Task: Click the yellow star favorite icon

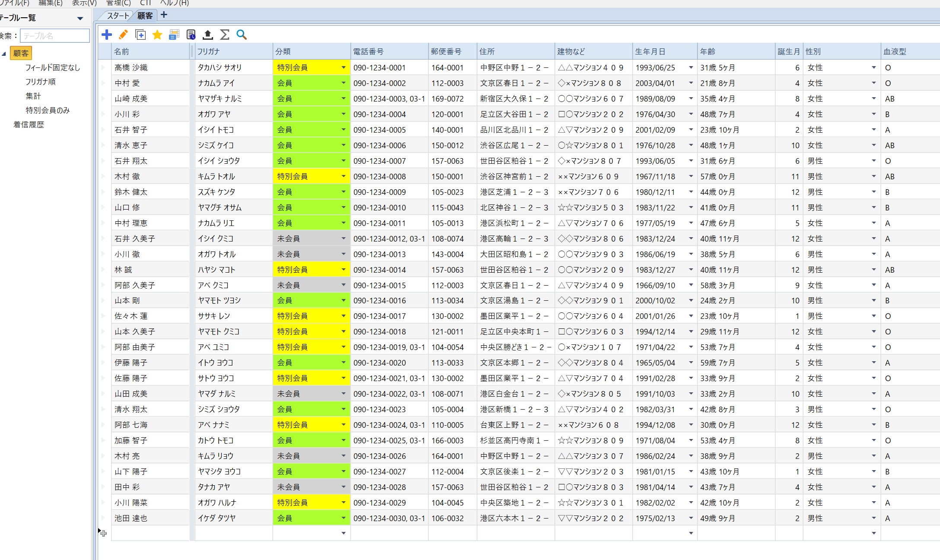Action: (x=157, y=35)
